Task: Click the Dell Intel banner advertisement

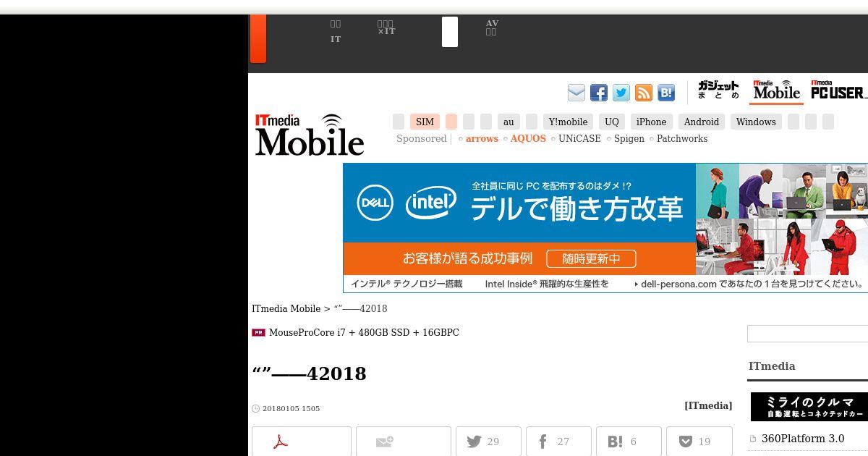Action: coord(605,228)
